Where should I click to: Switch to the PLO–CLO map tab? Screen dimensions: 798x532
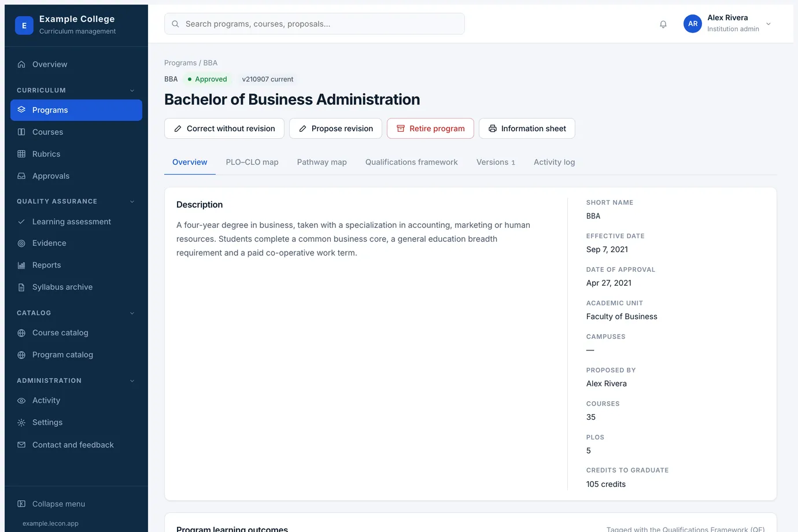[252, 162]
